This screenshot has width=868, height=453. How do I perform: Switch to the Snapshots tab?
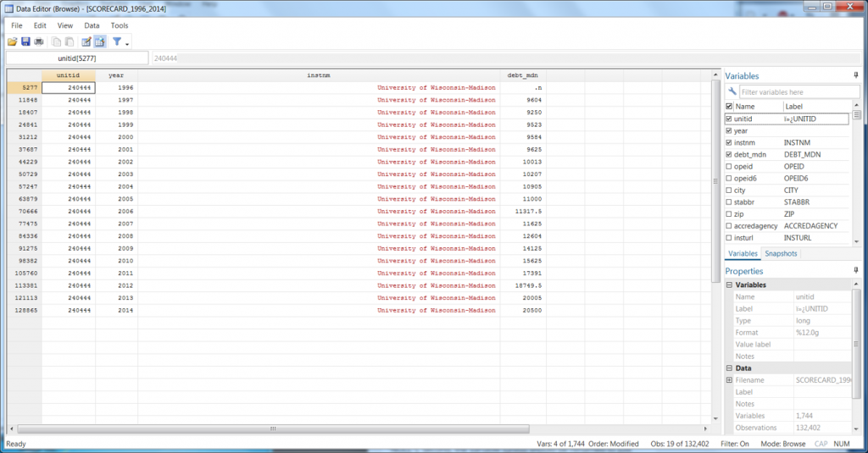tap(780, 254)
